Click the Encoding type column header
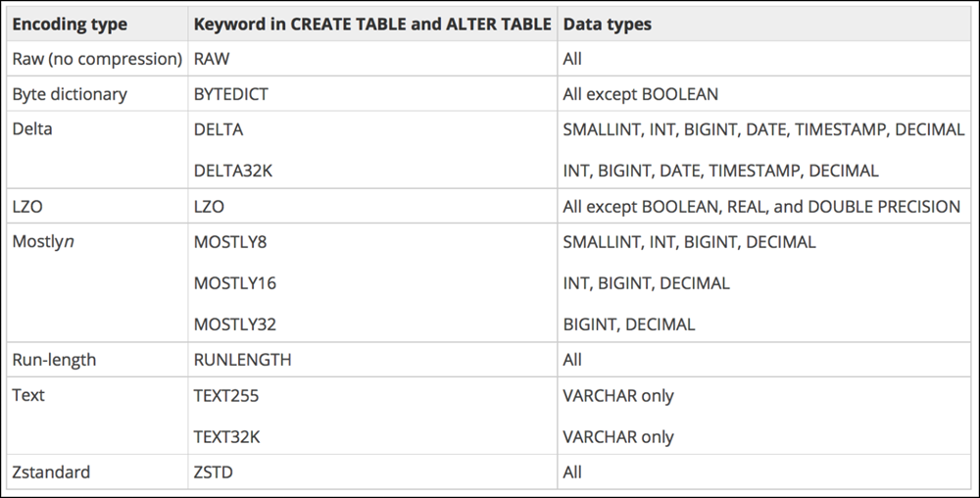The width and height of the screenshot is (980, 498). [x=70, y=25]
